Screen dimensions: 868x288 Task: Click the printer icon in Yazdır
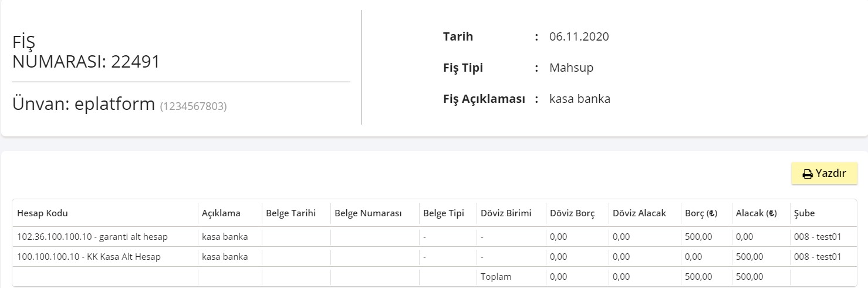pos(808,174)
